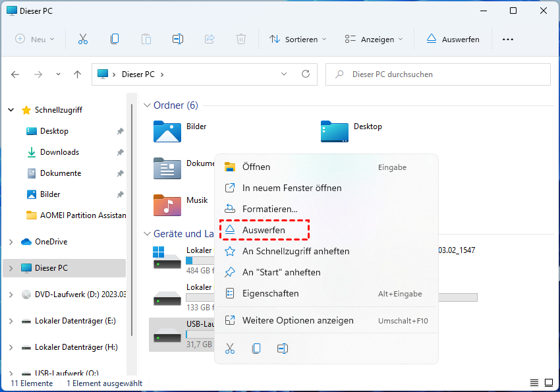The width and height of the screenshot is (560, 392).
Task: Collapse the Geräte und Laufwerke section
Action: click(147, 234)
